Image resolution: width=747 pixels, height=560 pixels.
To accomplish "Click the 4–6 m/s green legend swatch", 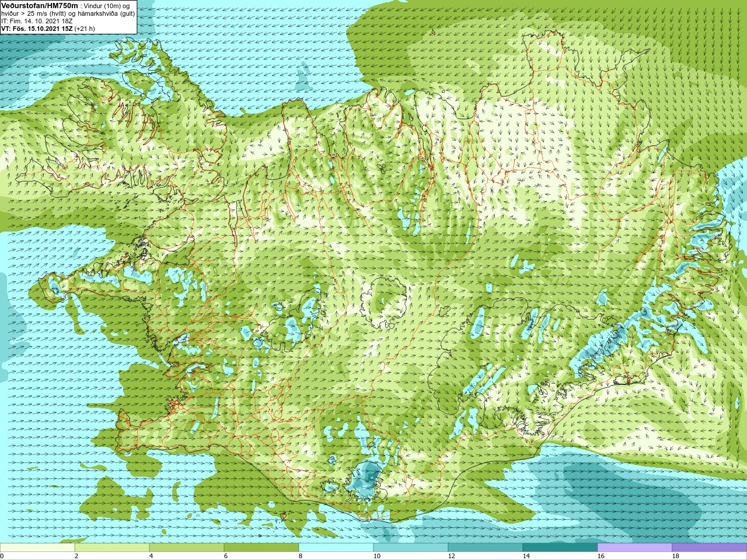I will (187, 548).
